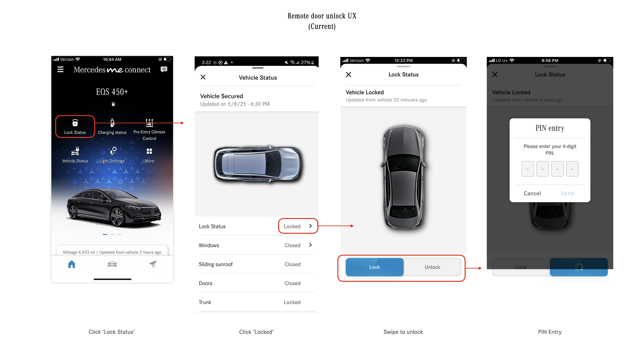The height and width of the screenshot is (362, 644).
Task: Select the Lock side of the toggle
Action: pos(375,267)
